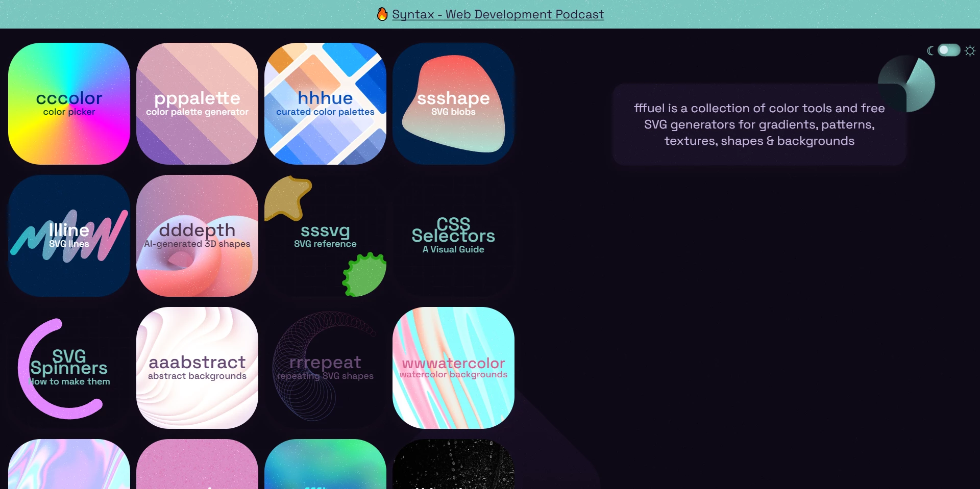Open the dddepth 3D shapes tile
980x489 pixels.
(x=197, y=236)
